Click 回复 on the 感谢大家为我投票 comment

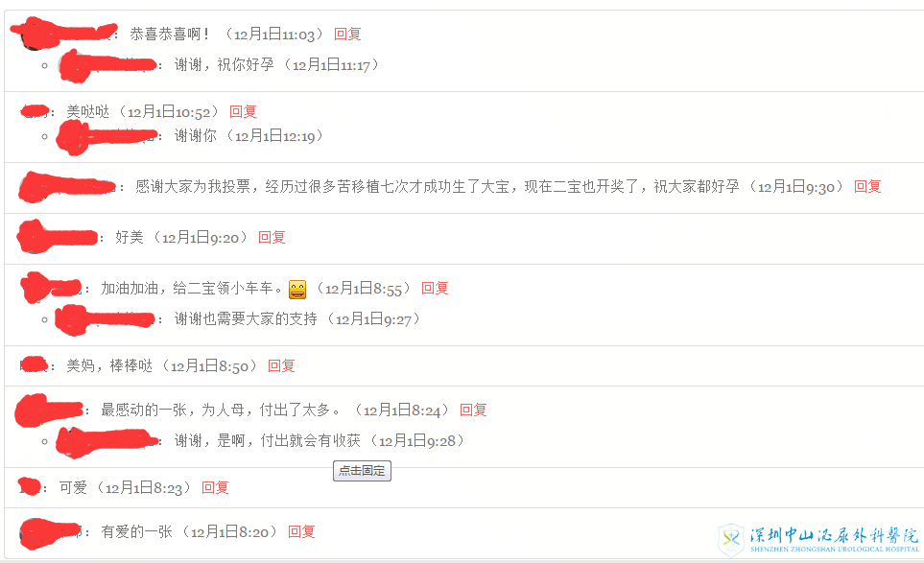[x=867, y=187]
